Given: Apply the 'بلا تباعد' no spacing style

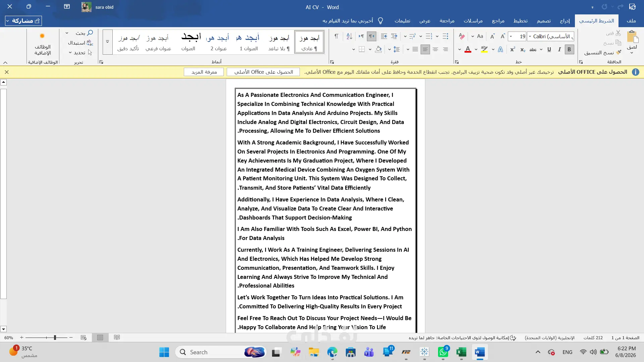Looking at the screenshot, I should [x=279, y=42].
